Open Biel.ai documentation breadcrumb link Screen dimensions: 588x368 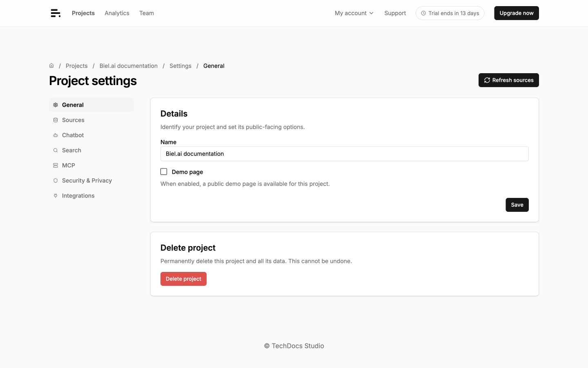pos(129,66)
